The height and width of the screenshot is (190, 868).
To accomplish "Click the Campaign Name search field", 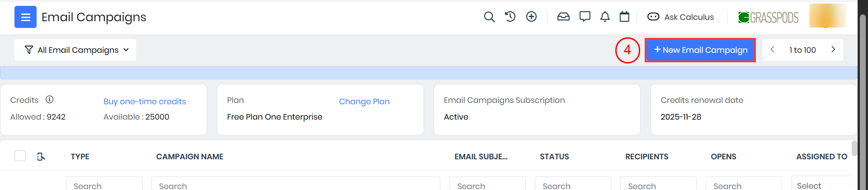I will [x=296, y=185].
